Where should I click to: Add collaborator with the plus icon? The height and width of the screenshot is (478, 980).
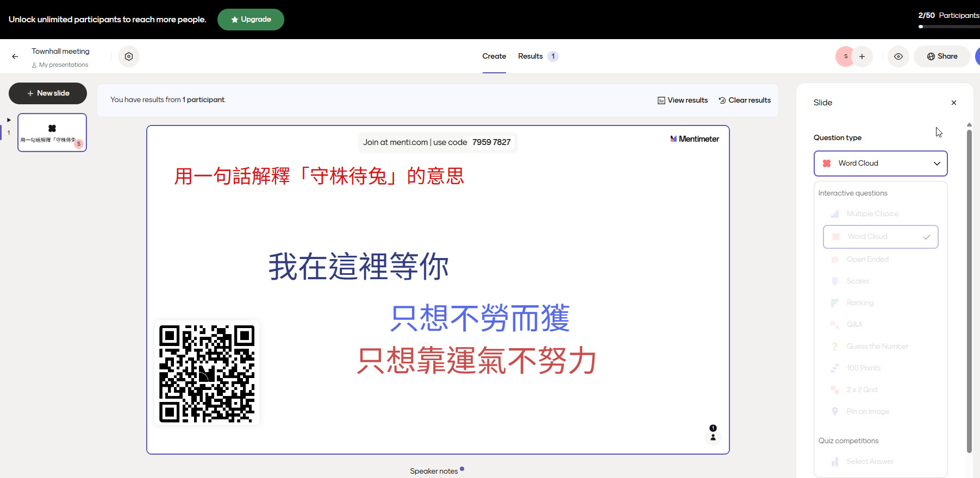(x=862, y=56)
